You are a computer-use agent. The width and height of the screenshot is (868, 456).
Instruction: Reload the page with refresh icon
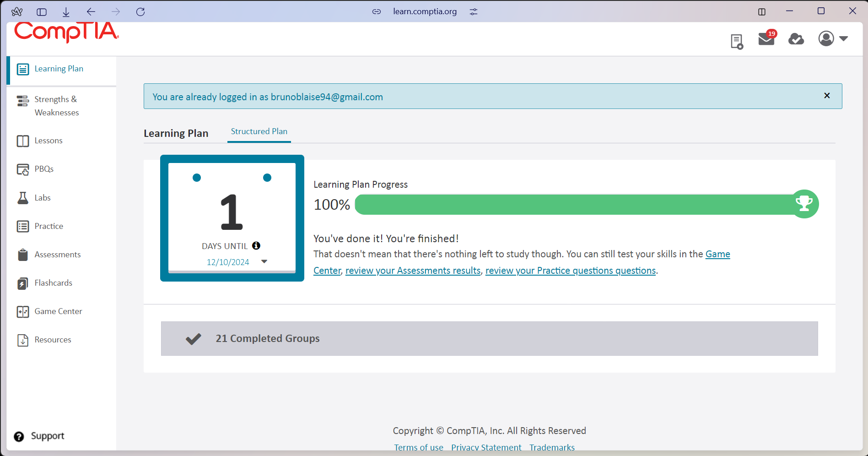(x=140, y=11)
